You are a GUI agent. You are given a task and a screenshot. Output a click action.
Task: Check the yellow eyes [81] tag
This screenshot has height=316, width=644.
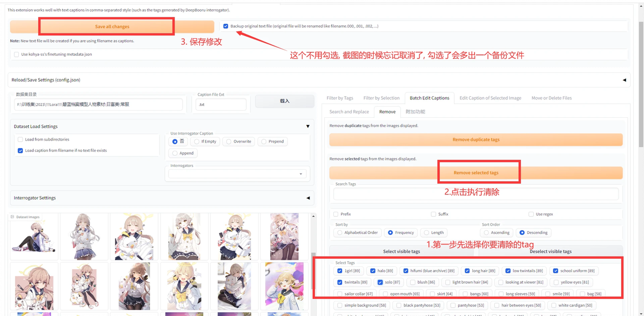(x=556, y=283)
